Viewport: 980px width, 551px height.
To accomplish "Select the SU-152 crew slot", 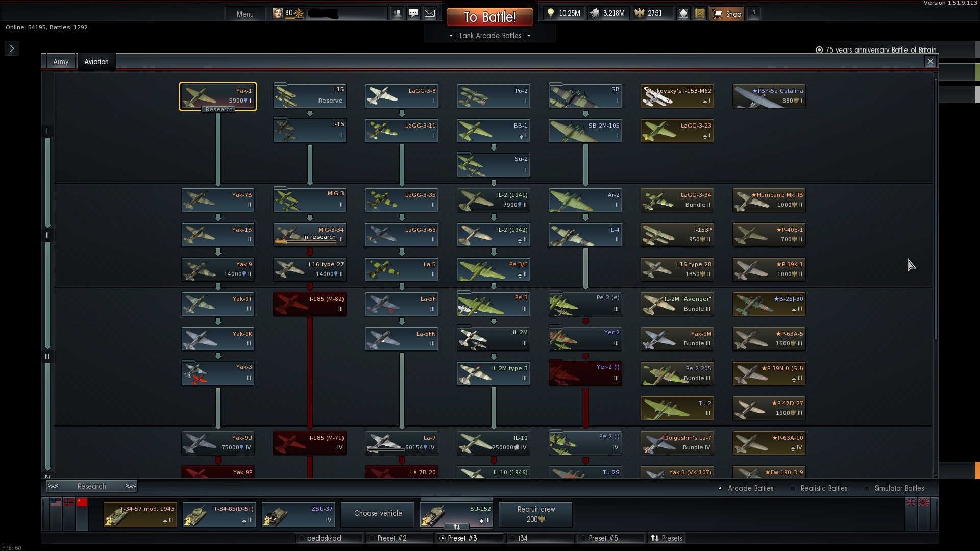I will (456, 514).
